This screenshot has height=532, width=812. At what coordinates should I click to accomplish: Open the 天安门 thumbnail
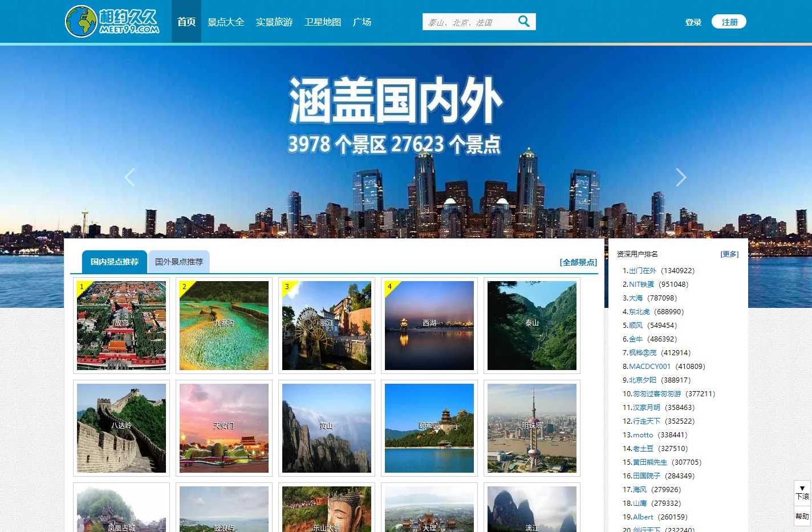224,428
